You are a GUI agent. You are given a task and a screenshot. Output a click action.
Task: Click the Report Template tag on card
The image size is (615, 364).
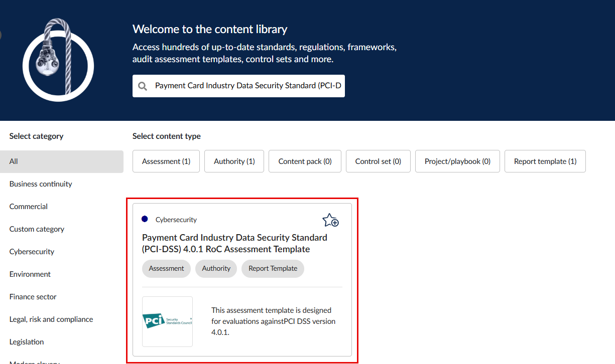(273, 268)
